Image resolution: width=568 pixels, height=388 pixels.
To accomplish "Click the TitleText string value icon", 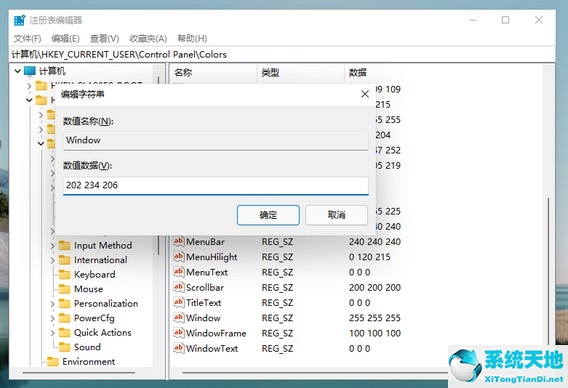I will [179, 302].
